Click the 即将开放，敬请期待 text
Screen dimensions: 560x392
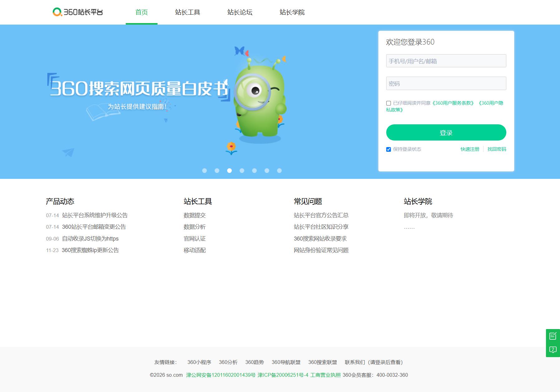point(428,215)
